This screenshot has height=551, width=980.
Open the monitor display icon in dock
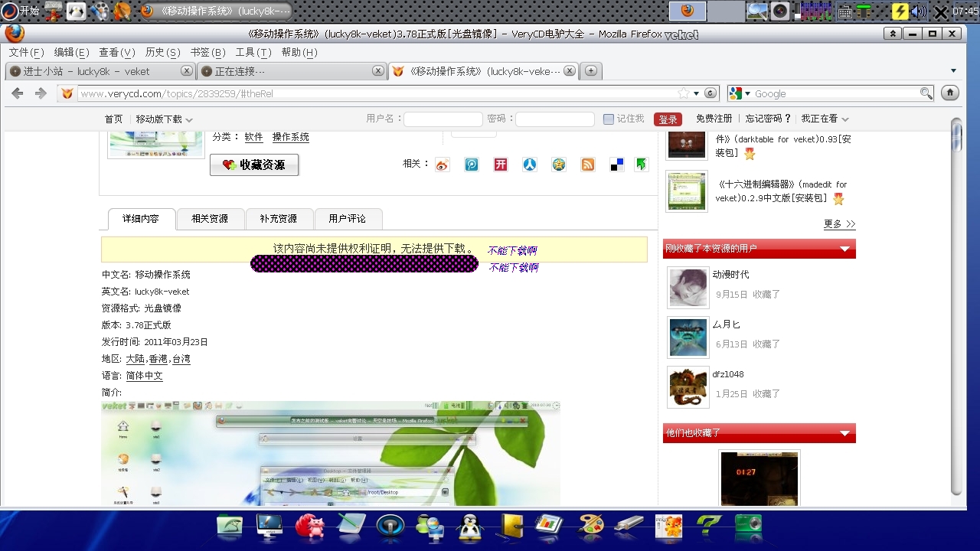pos(269,525)
